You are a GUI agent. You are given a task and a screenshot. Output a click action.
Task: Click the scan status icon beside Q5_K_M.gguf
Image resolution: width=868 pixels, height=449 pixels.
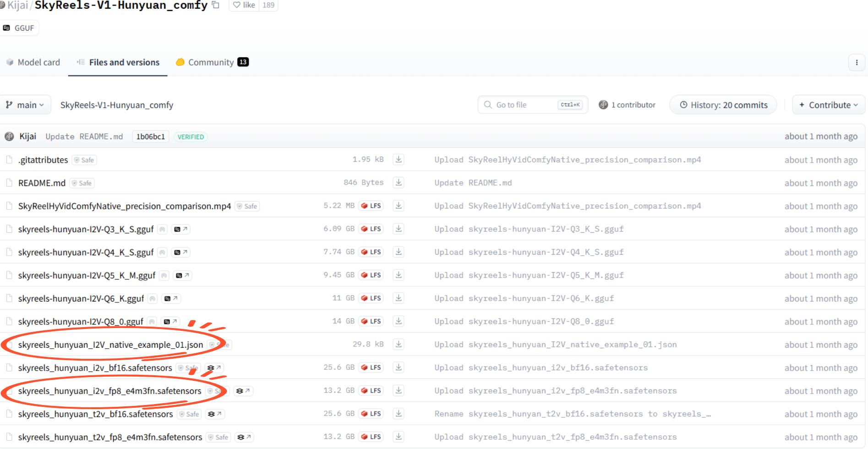[164, 275]
